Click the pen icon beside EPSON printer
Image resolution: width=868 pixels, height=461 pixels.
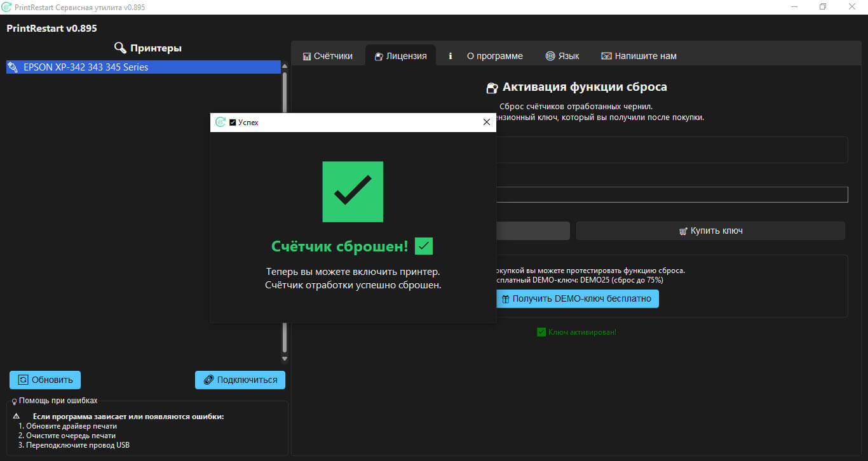pyautogui.click(x=13, y=67)
